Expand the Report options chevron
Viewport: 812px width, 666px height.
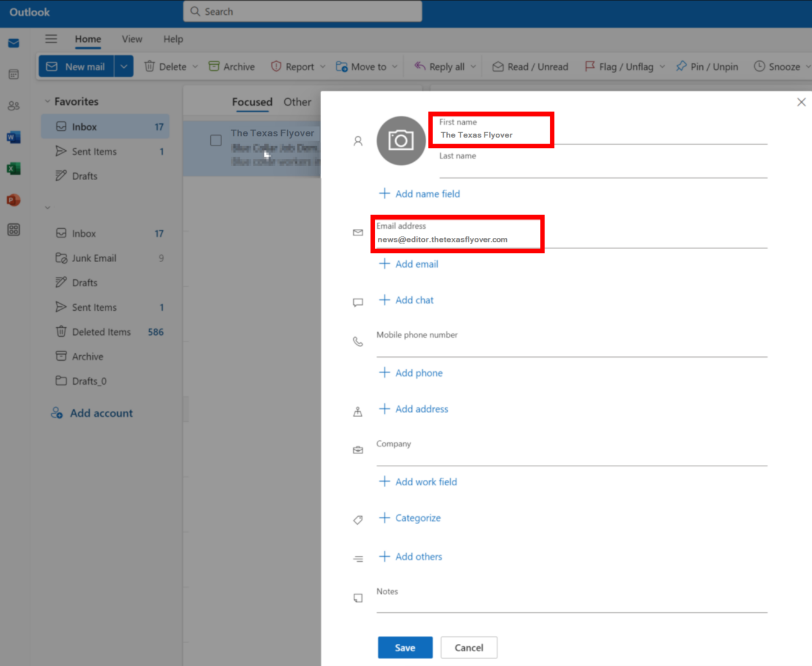pos(322,67)
